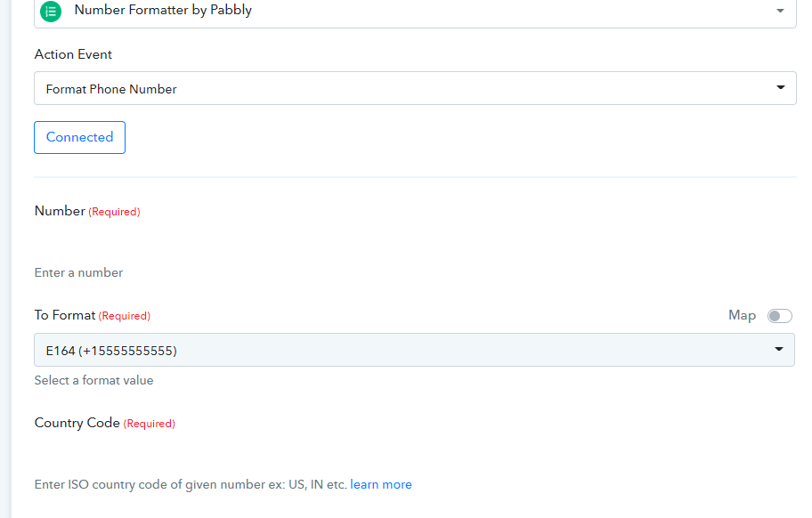Click the caret arrow in E164 format field
The height and width of the screenshot is (518, 812).
779,349
